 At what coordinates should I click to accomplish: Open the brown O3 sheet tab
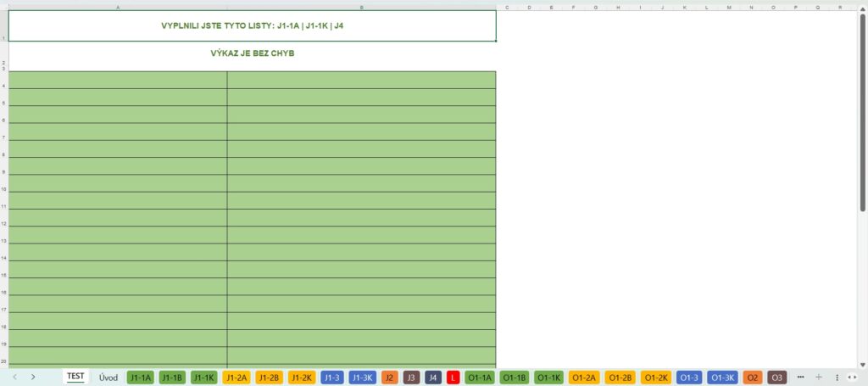777,377
